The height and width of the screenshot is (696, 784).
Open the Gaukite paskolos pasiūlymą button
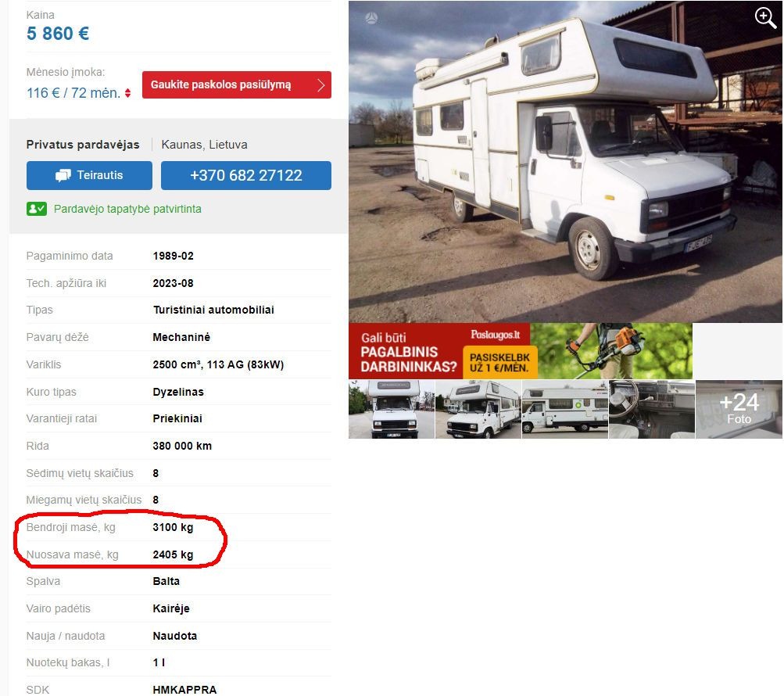click(x=237, y=85)
